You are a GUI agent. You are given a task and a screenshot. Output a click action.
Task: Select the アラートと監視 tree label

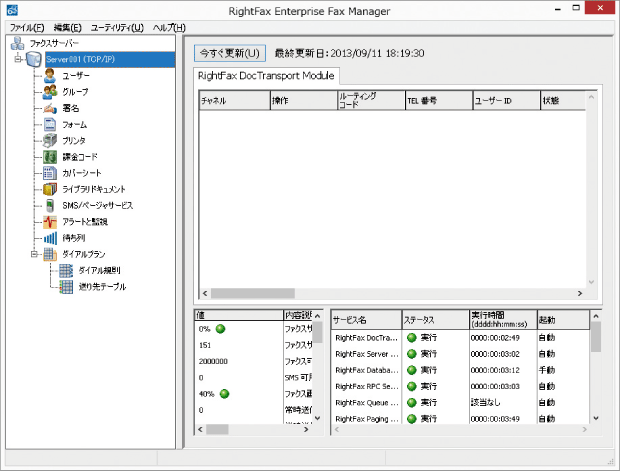(85, 221)
